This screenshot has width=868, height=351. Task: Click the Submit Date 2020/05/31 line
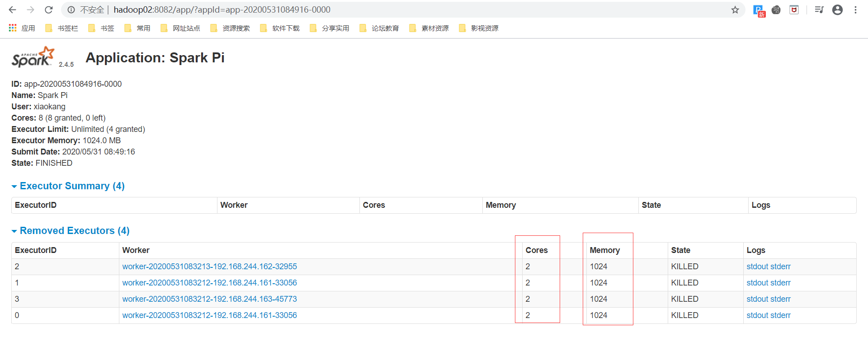(x=73, y=152)
